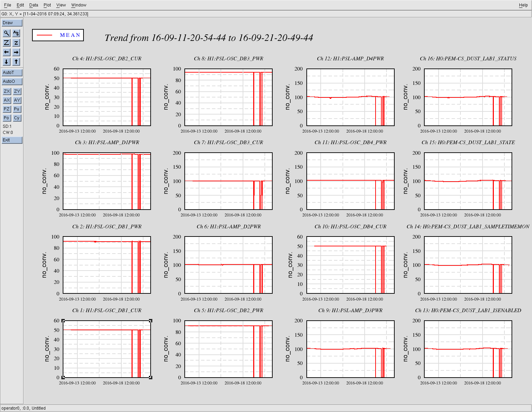This screenshot has height=412, width=532.
Task: Click the SD:1 status label
Action: click(7, 126)
